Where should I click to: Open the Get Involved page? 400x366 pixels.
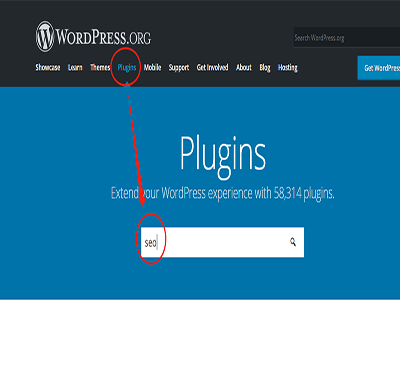213,68
